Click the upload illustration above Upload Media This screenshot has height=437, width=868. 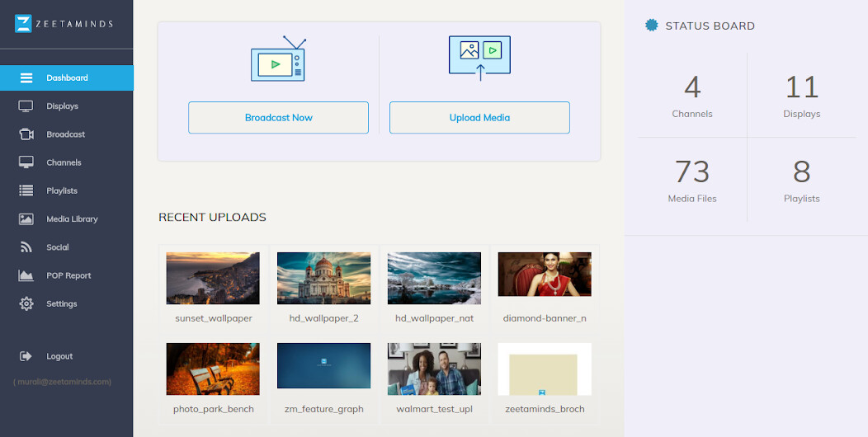479,58
